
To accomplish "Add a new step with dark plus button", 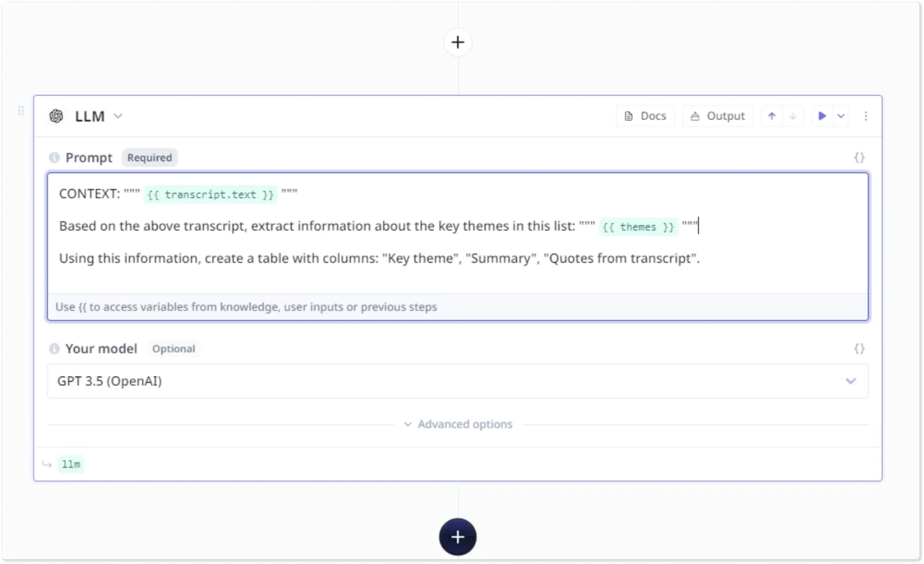I will [x=458, y=537].
